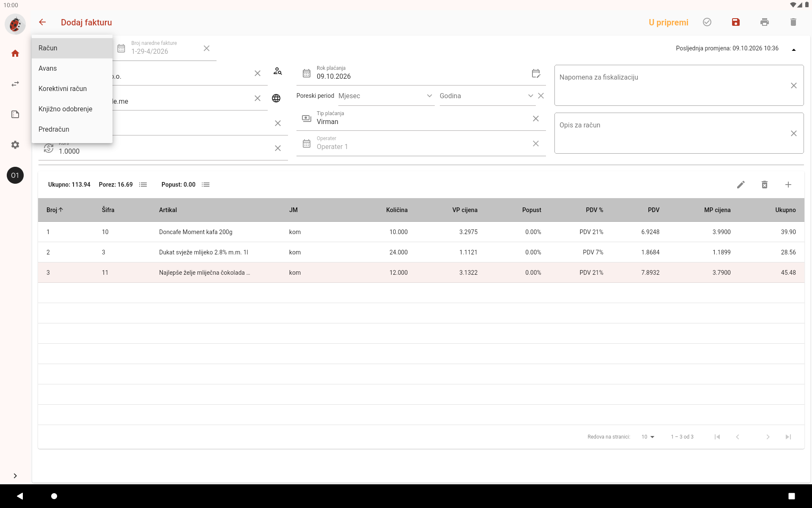Select Račun from the invoice type menu
Screen dimensions: 812x508
72,48
